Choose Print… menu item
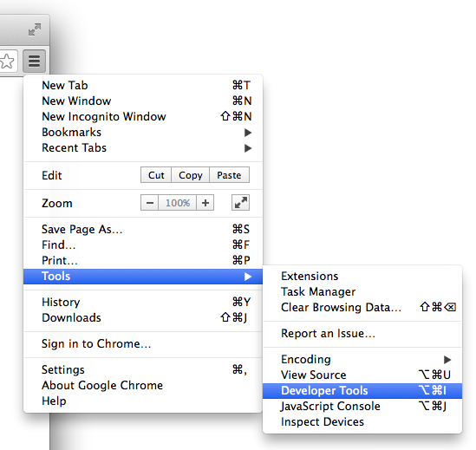The height and width of the screenshot is (450, 476). 143,260
